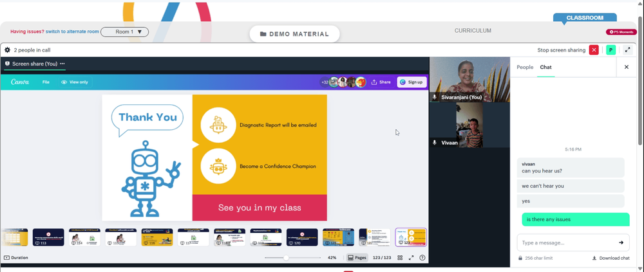This screenshot has height=272, width=644.
Task: Click the Canva zoom slider handle
Action: (286, 258)
